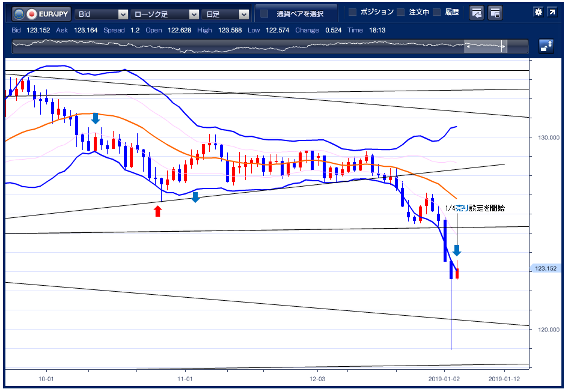
Task: Click the 10-01 date axis label
Action: click(46, 379)
